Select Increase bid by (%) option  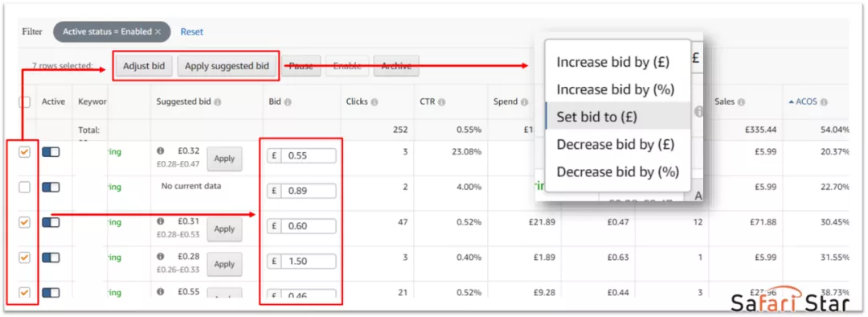(618, 89)
